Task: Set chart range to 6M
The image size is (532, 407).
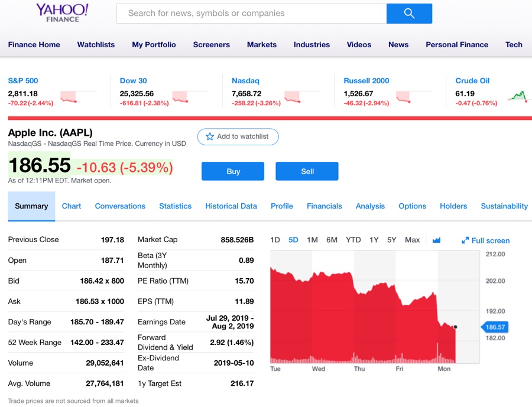Action: (x=332, y=240)
